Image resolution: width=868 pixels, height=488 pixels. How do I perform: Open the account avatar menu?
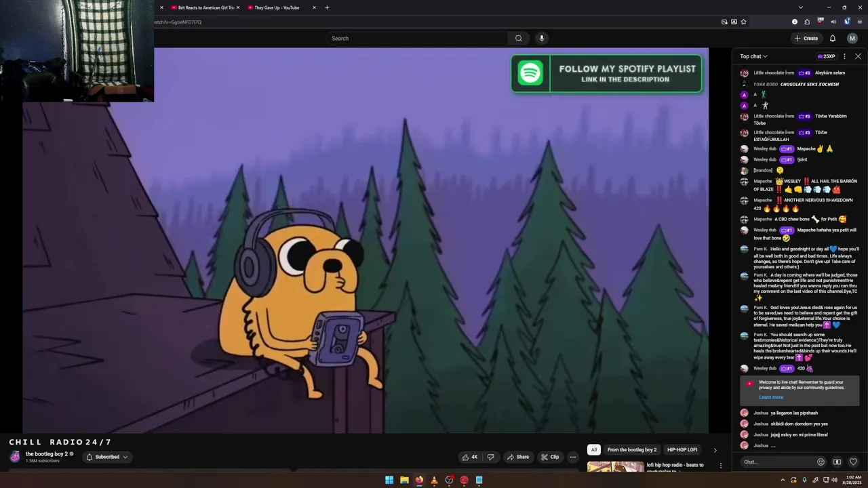(x=852, y=38)
